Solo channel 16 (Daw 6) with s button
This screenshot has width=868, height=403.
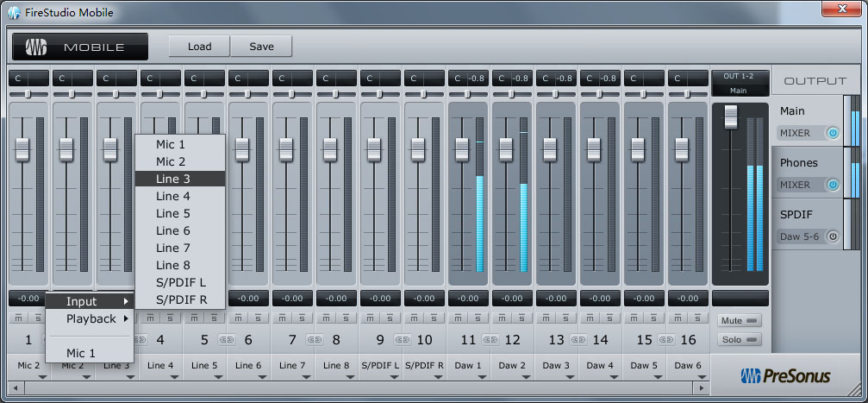pos(698,318)
